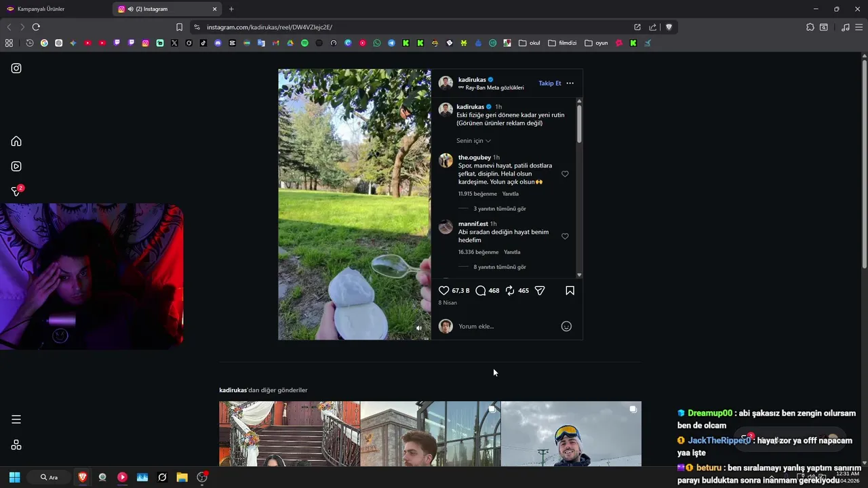Open the browser main menu icon
This screenshot has width=868, height=488.
coord(859,27)
